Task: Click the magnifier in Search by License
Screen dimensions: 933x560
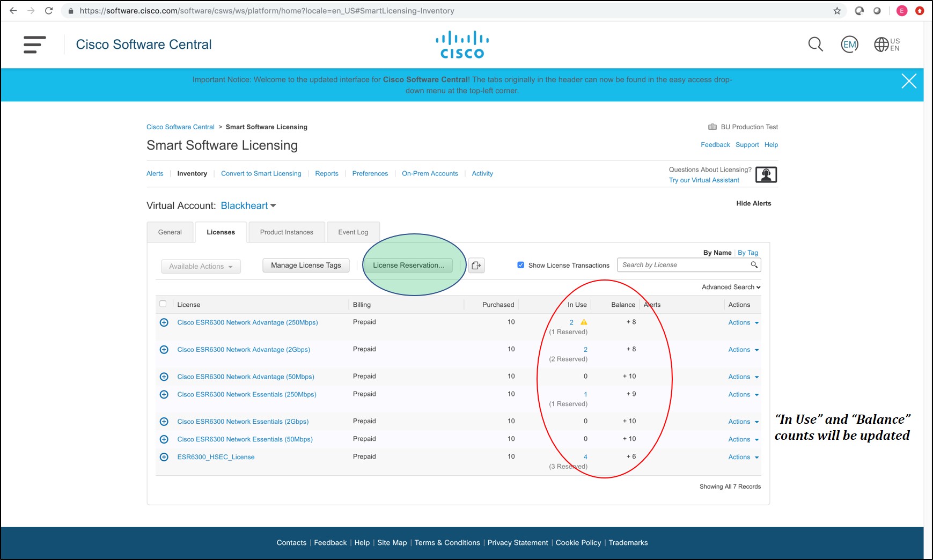Action: [754, 265]
